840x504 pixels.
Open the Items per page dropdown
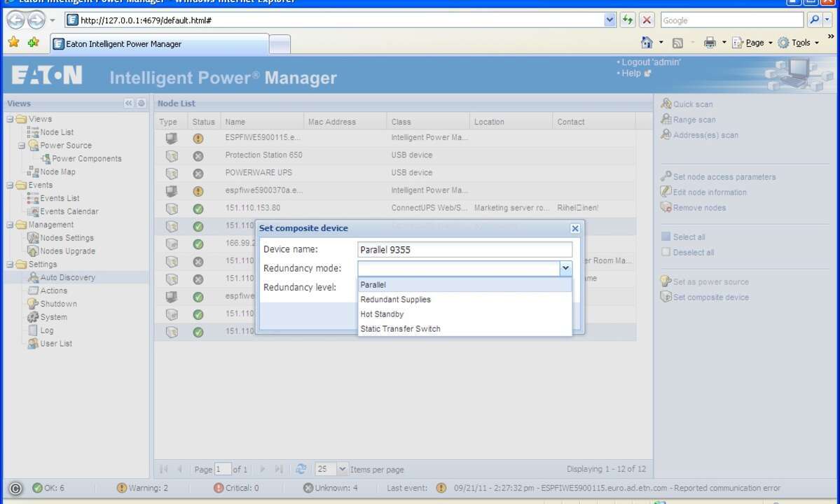[343, 469]
